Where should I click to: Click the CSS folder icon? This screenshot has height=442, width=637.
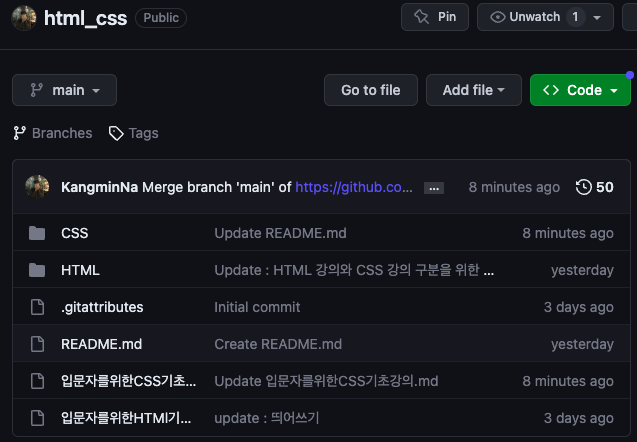click(x=37, y=233)
